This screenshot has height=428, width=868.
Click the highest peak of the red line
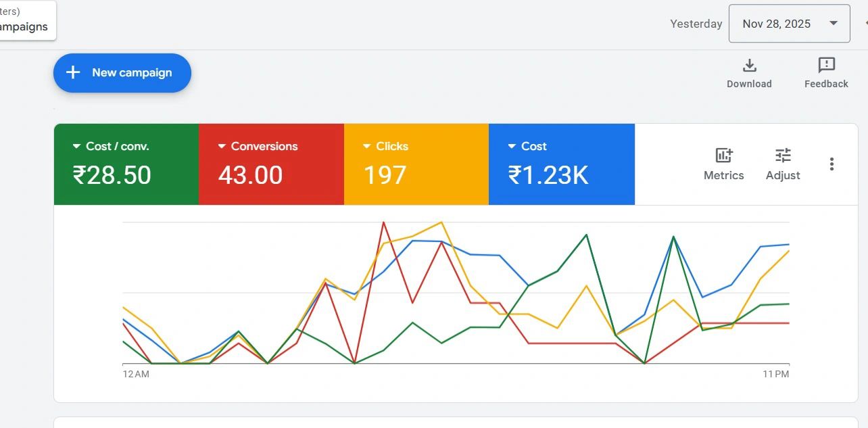tap(383, 222)
